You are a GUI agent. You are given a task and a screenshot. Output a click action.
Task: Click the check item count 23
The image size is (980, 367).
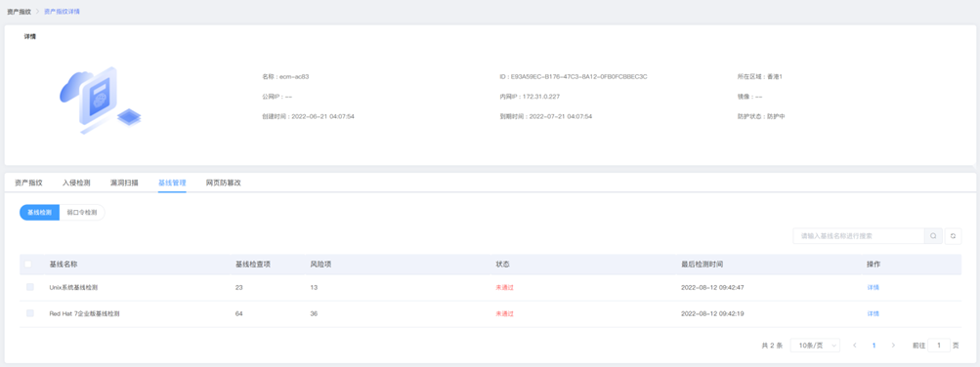pos(238,288)
